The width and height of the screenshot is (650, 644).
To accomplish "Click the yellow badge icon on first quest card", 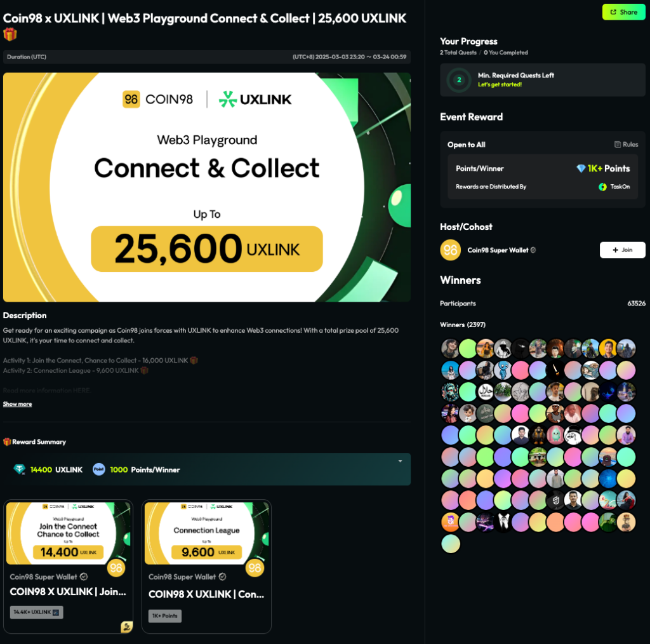I will coord(126,627).
